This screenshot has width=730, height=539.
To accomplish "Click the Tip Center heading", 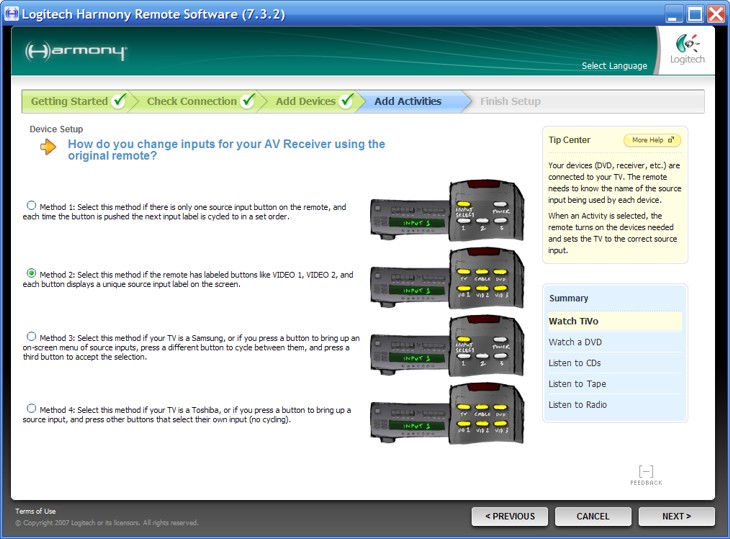I will click(x=569, y=140).
